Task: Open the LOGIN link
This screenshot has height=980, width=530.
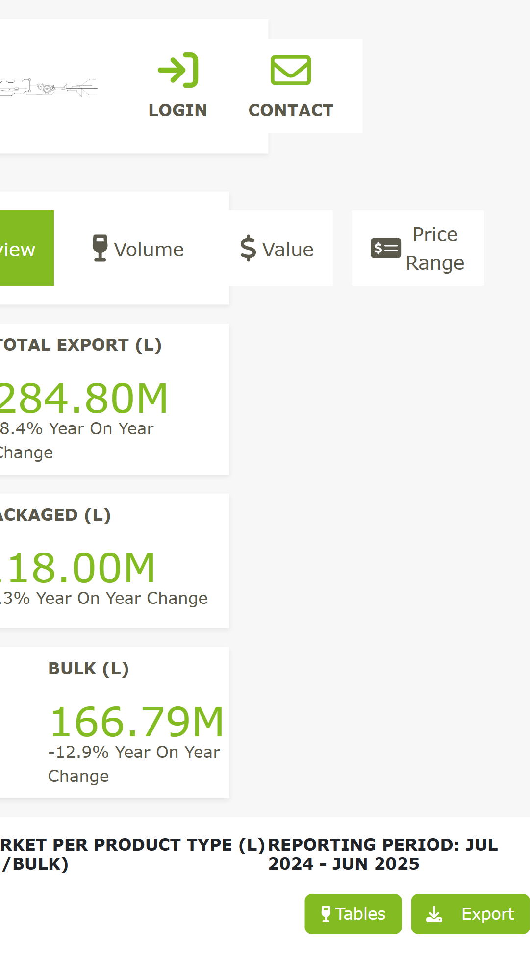Action: tap(178, 86)
